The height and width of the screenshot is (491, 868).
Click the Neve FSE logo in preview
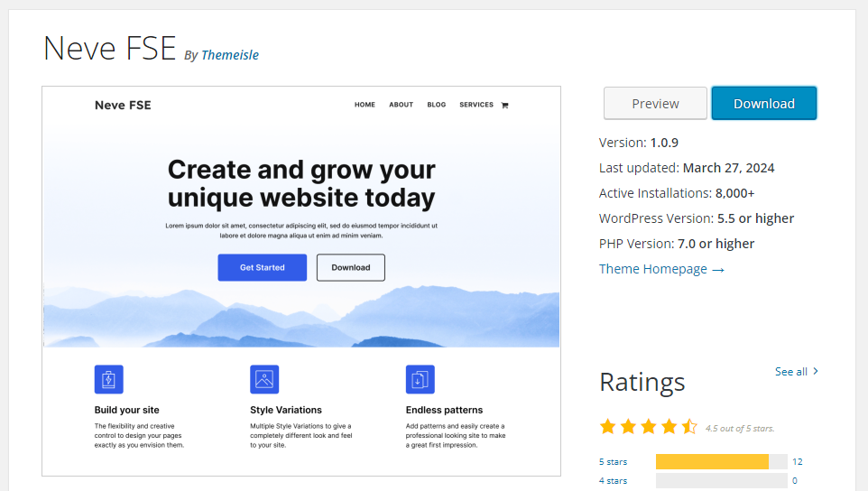(123, 105)
